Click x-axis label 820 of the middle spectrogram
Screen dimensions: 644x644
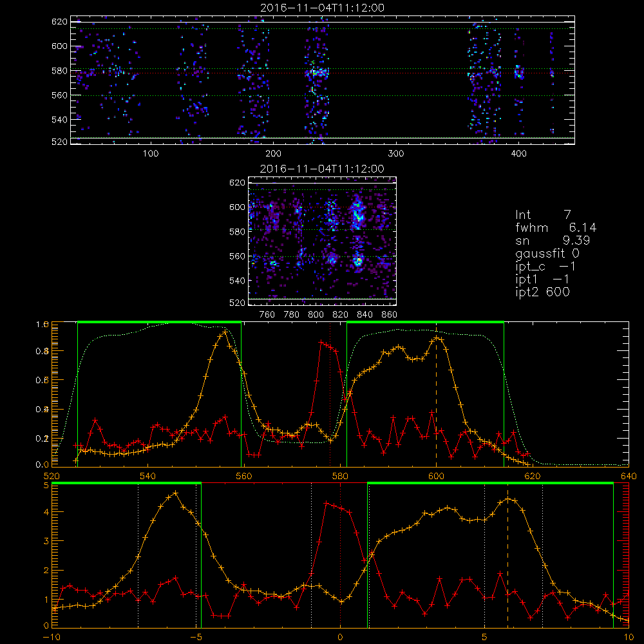pos(340,315)
